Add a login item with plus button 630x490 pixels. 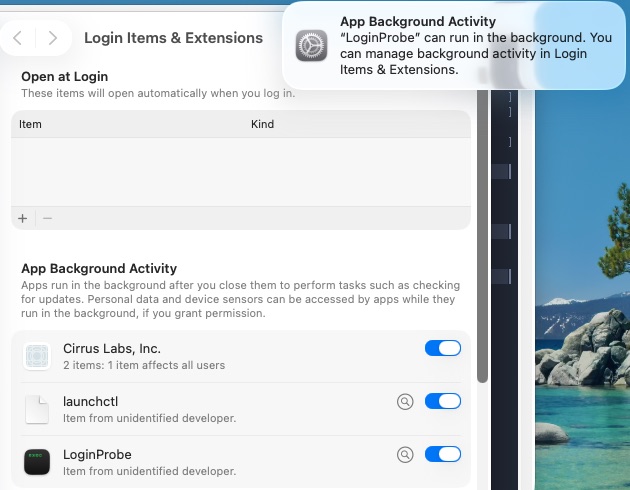(23, 218)
